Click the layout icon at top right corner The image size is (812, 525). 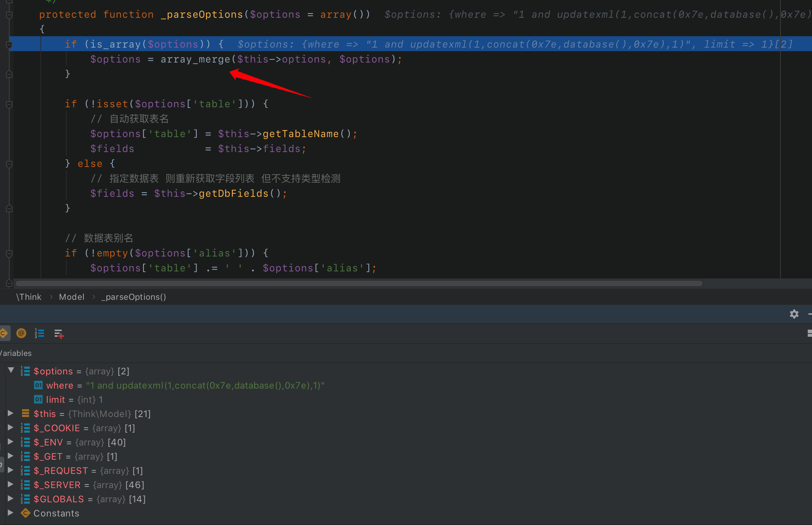click(810, 334)
